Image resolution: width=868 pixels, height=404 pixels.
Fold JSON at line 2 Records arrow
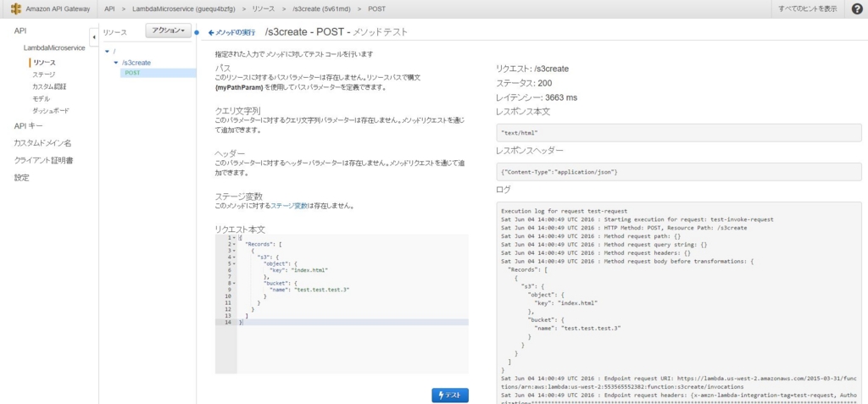234,244
